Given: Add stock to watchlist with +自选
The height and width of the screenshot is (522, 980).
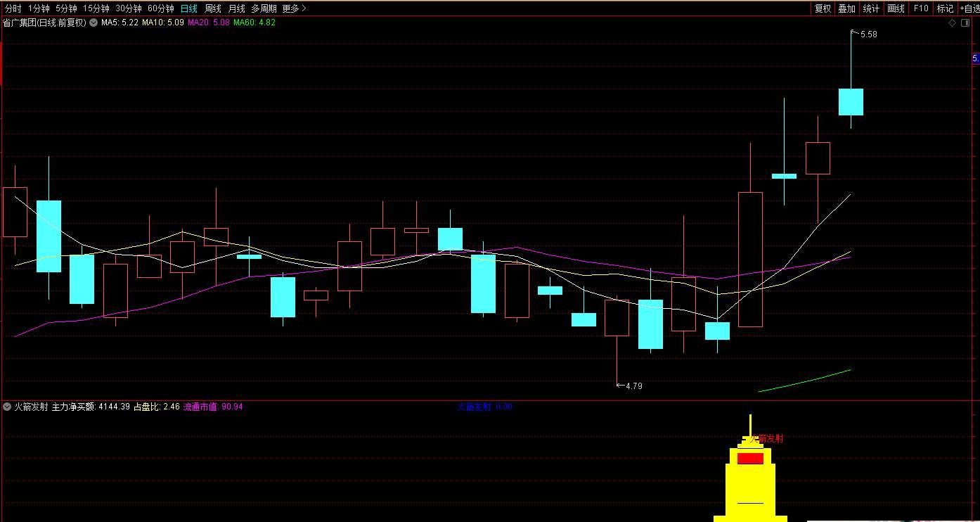Looking at the screenshot, I should (x=969, y=8).
